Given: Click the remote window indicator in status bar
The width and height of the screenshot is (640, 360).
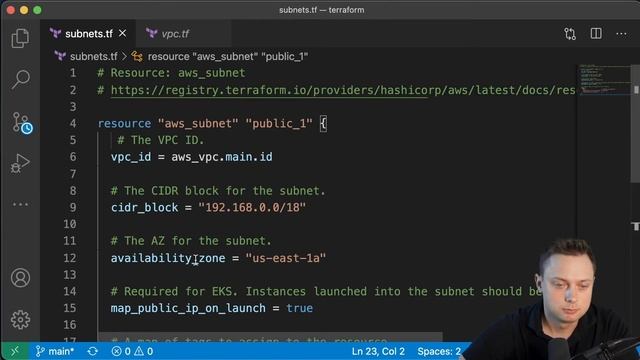Looking at the screenshot, I should (15, 351).
